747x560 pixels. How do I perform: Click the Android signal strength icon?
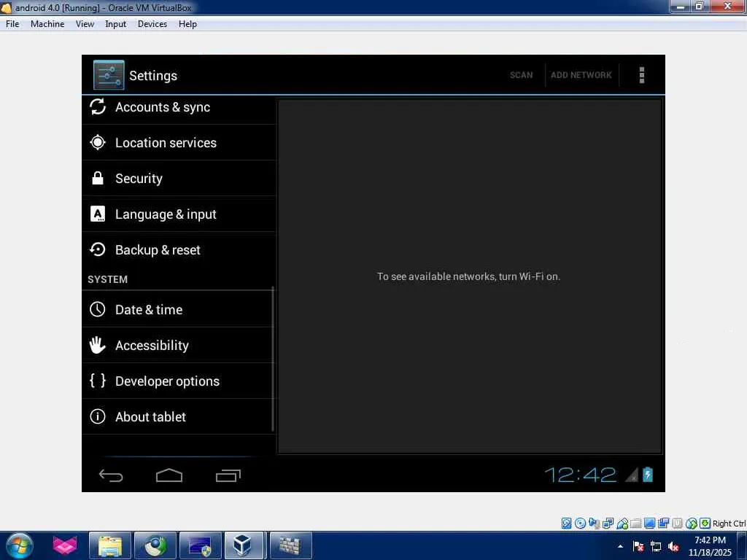pos(632,474)
